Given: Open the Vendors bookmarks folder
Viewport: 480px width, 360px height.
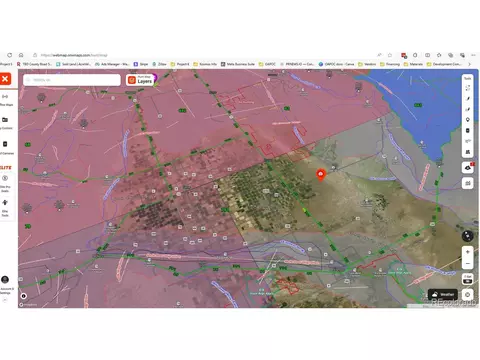Looking at the screenshot, I should coord(367,64).
